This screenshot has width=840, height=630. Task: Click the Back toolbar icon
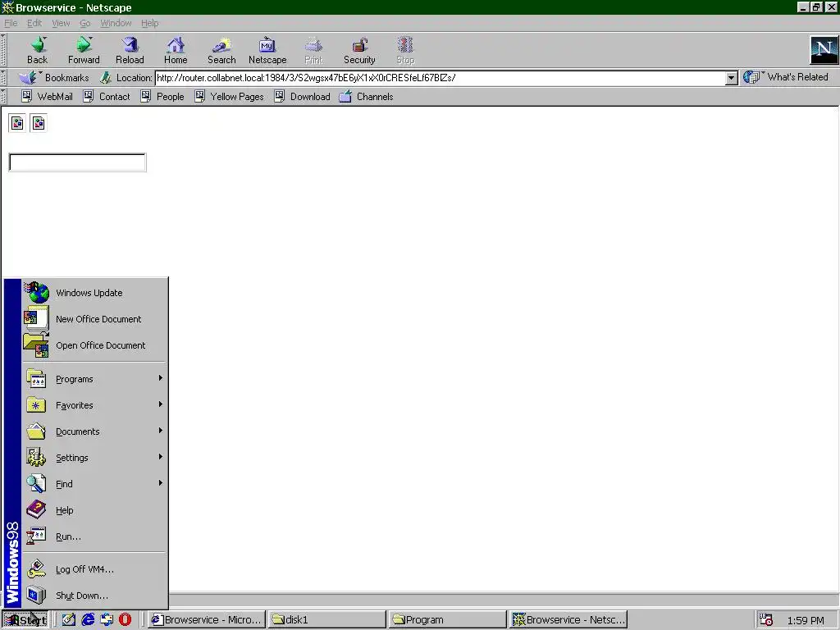[x=38, y=50]
